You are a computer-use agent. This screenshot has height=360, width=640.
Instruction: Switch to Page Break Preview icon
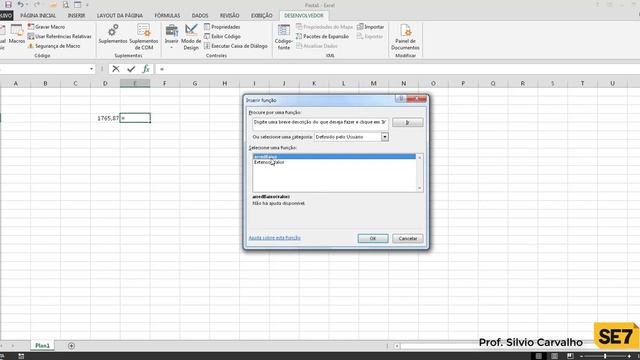click(570, 356)
